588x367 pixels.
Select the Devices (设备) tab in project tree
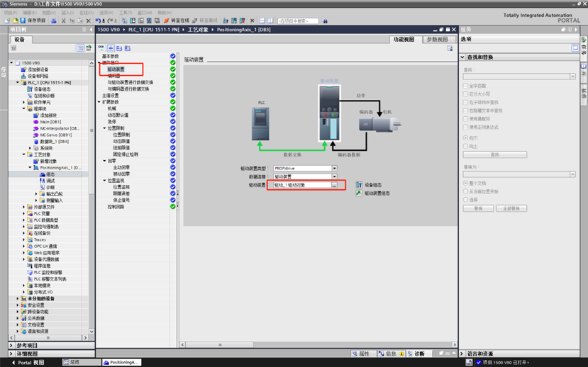(x=19, y=40)
